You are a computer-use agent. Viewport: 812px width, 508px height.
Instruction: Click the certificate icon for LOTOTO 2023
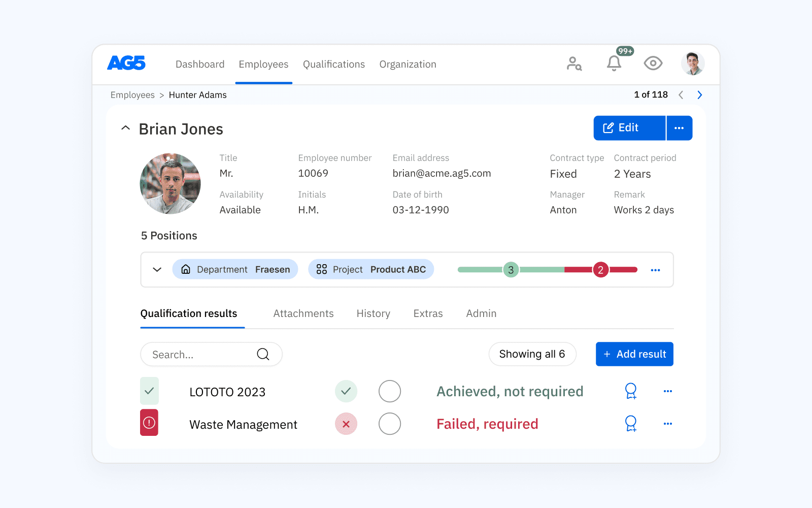[631, 391]
